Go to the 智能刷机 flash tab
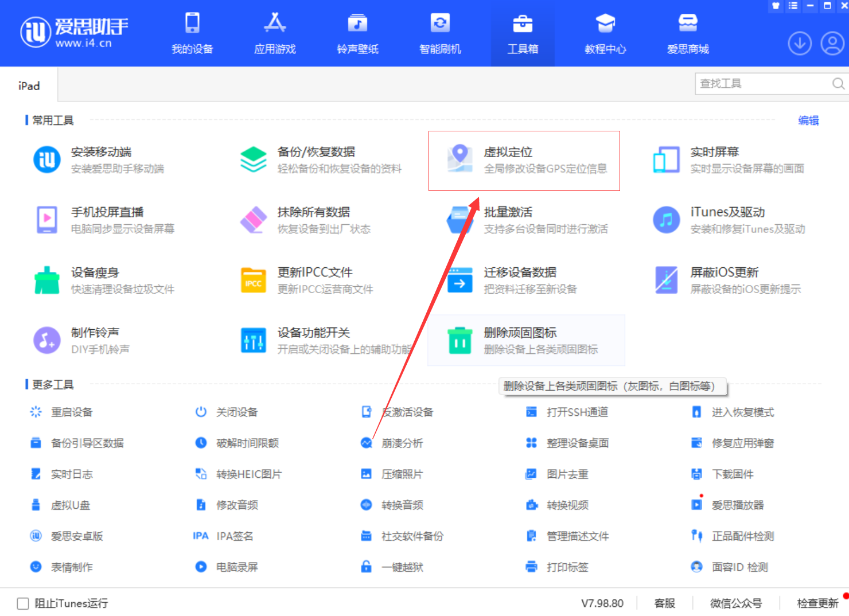 440,33
